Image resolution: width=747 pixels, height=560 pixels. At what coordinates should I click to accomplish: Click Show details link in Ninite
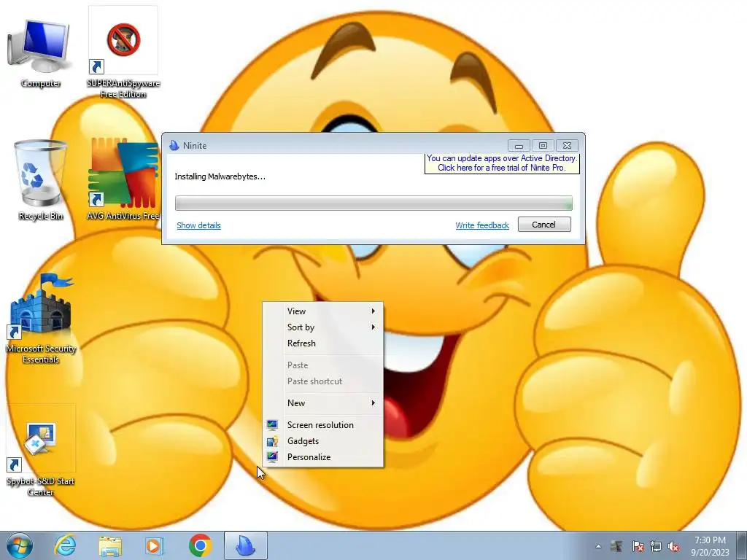coord(198,225)
